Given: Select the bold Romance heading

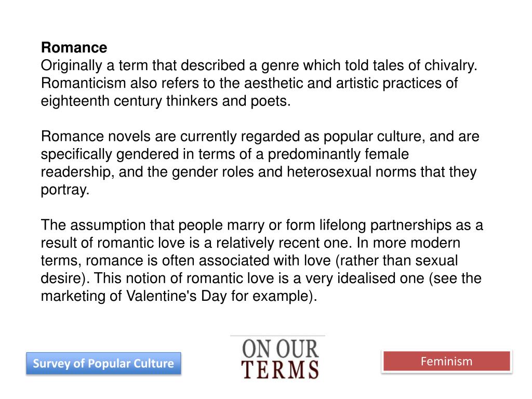Looking at the screenshot, I should point(74,48).
